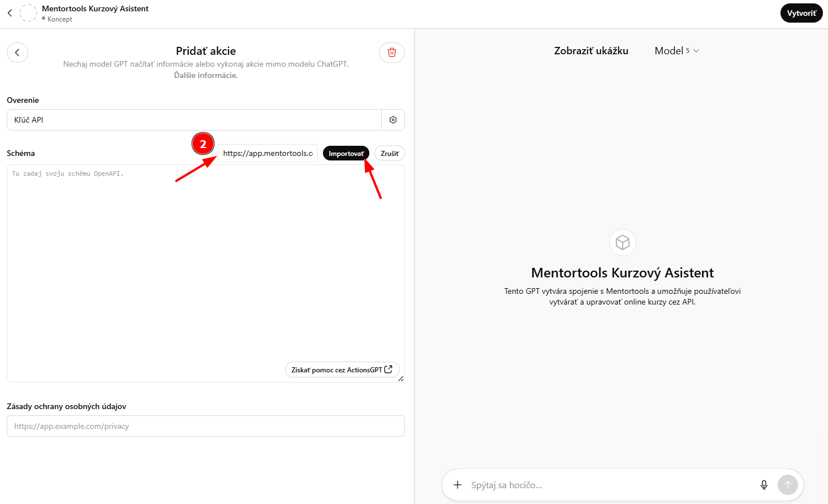Activate the microphone icon in the chat box
Image resolution: width=828 pixels, height=504 pixels.
tap(764, 485)
